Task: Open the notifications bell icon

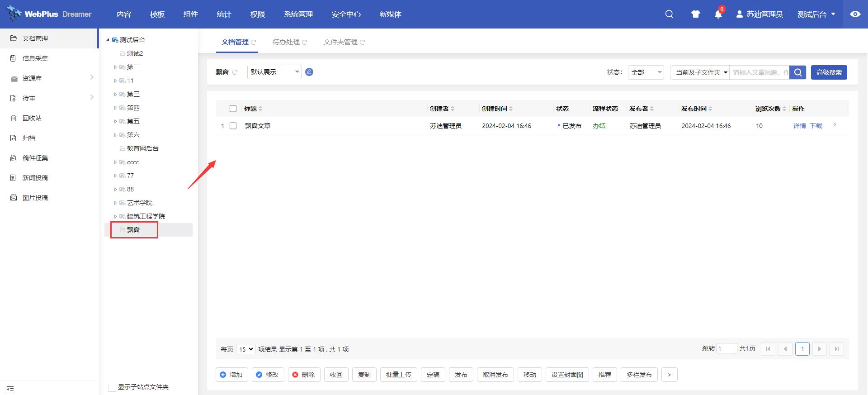Action: [718, 14]
